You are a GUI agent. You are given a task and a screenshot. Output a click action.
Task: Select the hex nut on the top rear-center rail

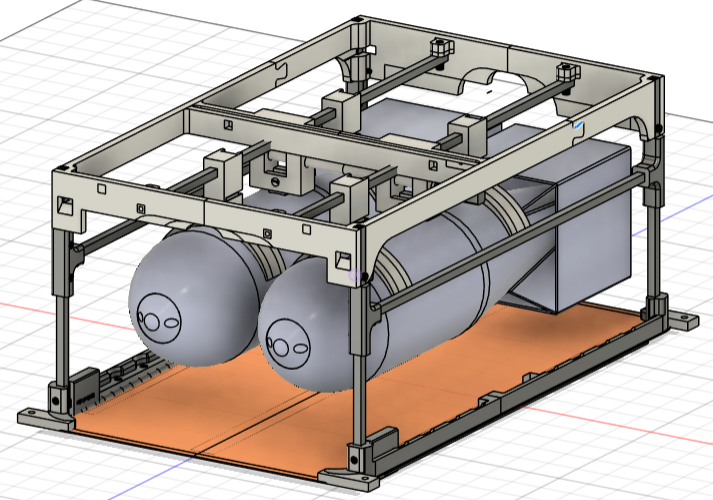(442, 46)
